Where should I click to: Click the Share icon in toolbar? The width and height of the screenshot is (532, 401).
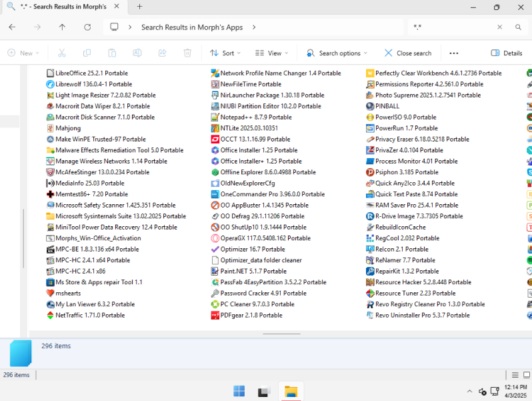click(x=162, y=53)
